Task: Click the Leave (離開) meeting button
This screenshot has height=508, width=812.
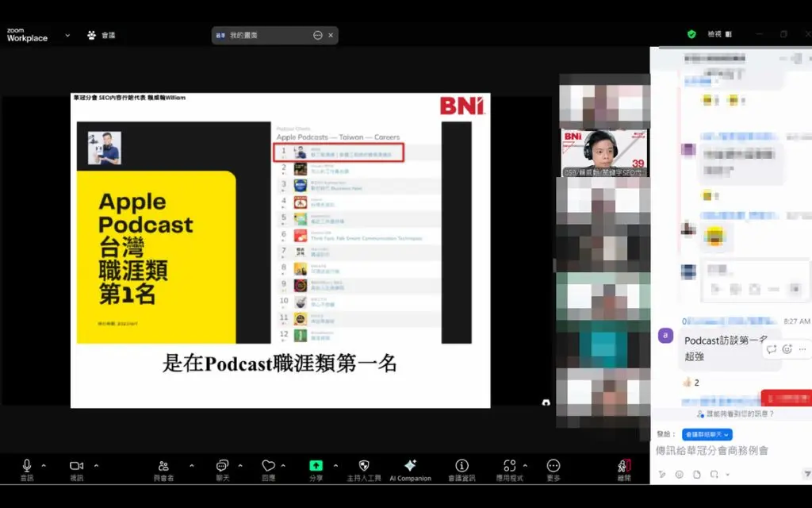Action: pyautogui.click(x=624, y=467)
